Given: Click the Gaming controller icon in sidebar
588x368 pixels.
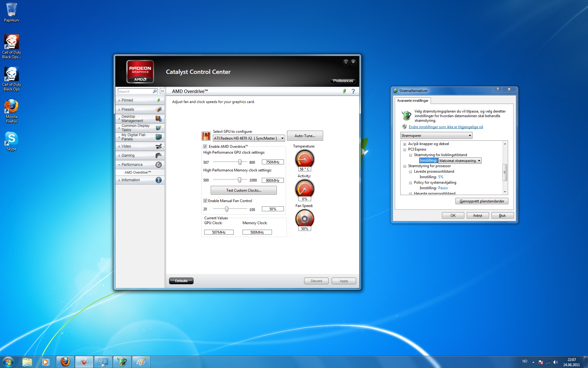Looking at the screenshot, I should point(159,155).
